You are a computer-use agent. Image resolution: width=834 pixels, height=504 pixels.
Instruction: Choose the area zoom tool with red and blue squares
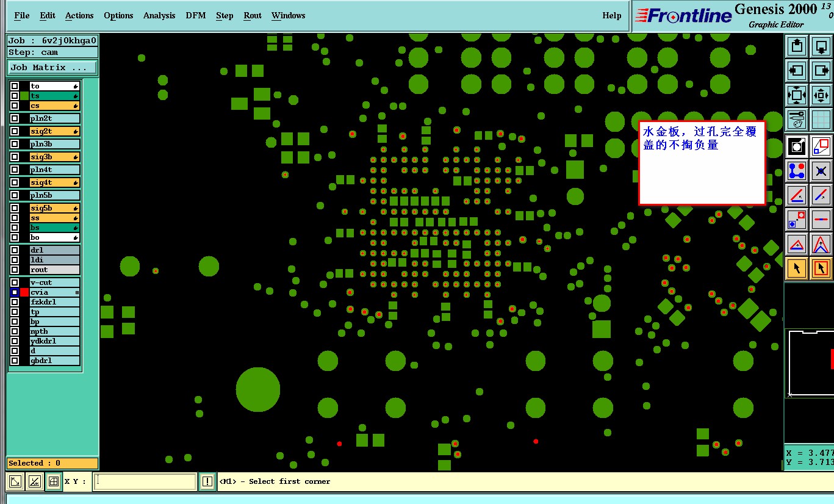pyautogui.click(x=821, y=146)
